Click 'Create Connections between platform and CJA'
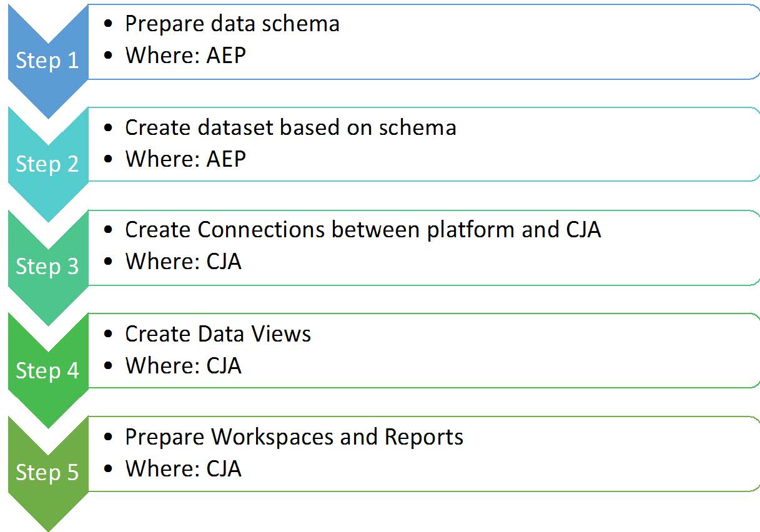The height and width of the screenshot is (532, 760). tap(363, 230)
